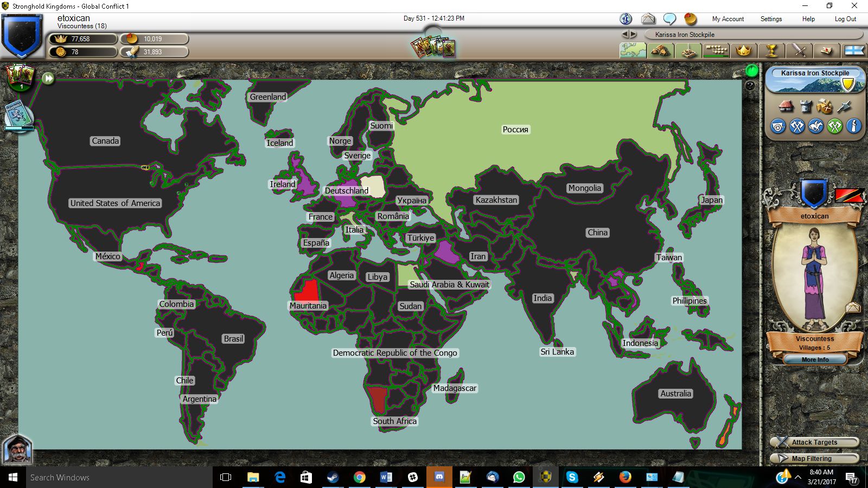Click the blue monk button
The width and height of the screenshot is (868, 488).
click(x=854, y=126)
